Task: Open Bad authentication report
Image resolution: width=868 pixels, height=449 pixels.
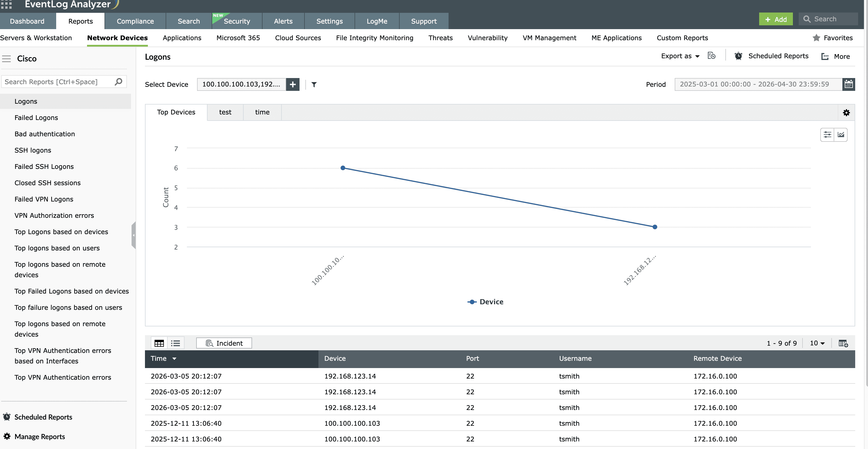Action: (x=45, y=134)
